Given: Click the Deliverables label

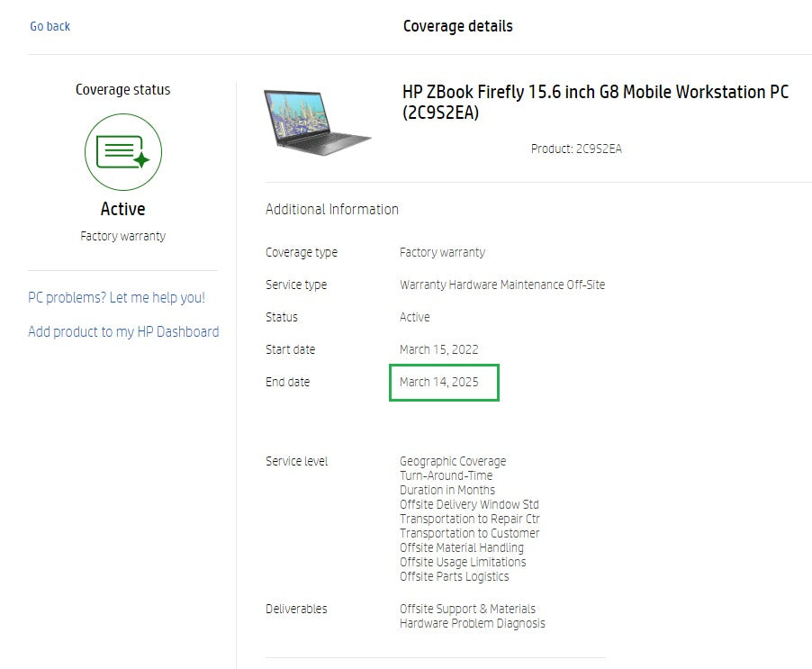Looking at the screenshot, I should pos(296,609).
